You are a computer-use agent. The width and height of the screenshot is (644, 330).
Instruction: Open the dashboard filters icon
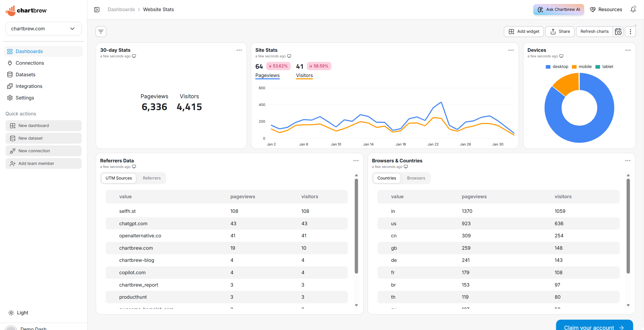pyautogui.click(x=101, y=32)
